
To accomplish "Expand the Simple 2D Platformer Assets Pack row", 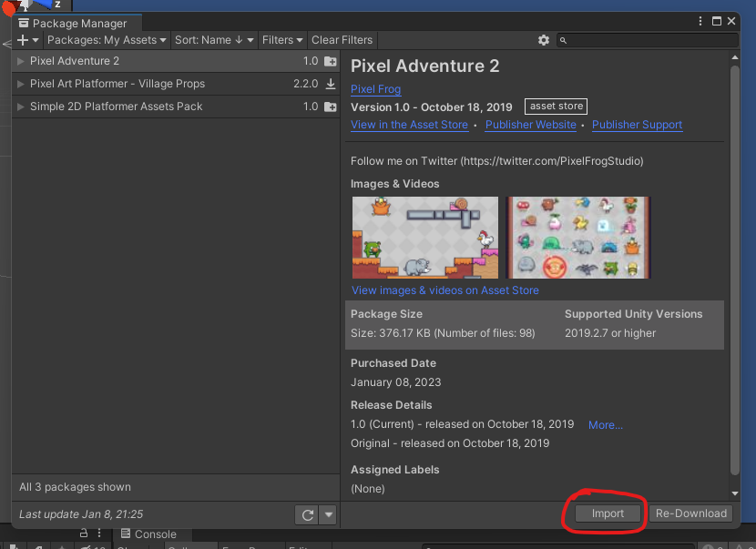I will tap(21, 107).
